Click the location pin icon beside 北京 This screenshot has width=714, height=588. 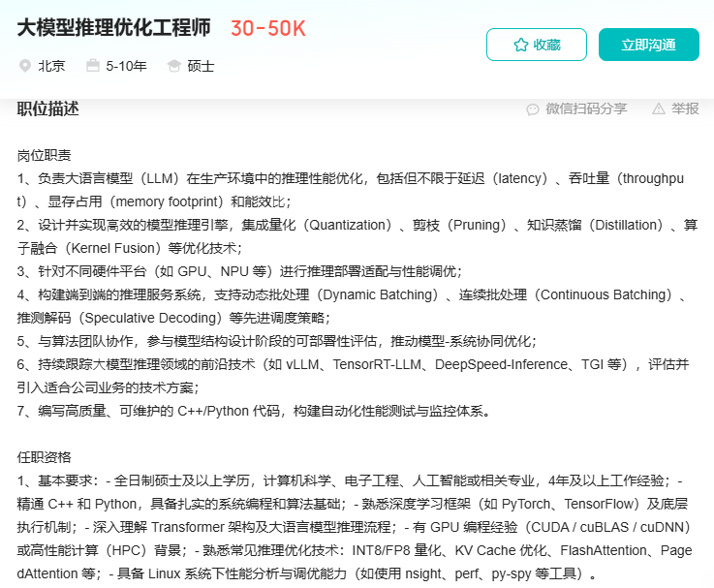(24, 66)
